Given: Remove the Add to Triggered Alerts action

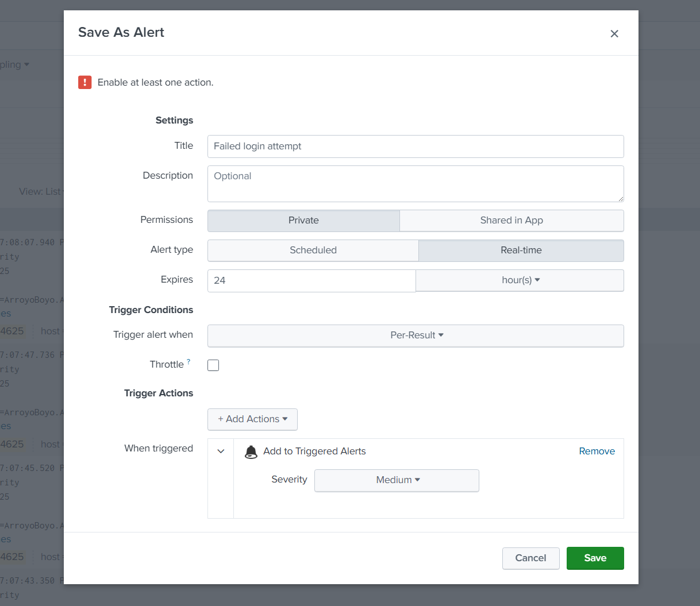Looking at the screenshot, I should point(597,451).
